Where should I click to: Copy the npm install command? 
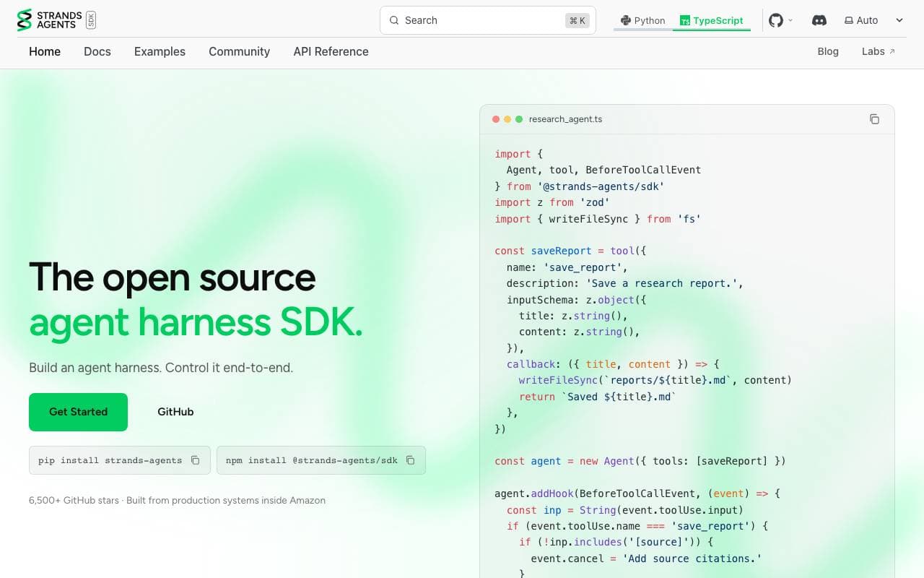pos(410,460)
